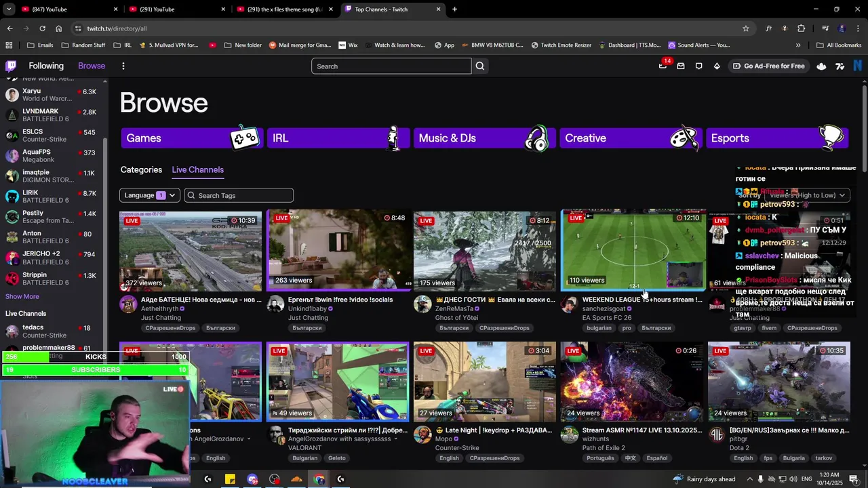The image size is (868, 488).
Task: Open the Twitch home logo
Action: [x=11, y=66]
